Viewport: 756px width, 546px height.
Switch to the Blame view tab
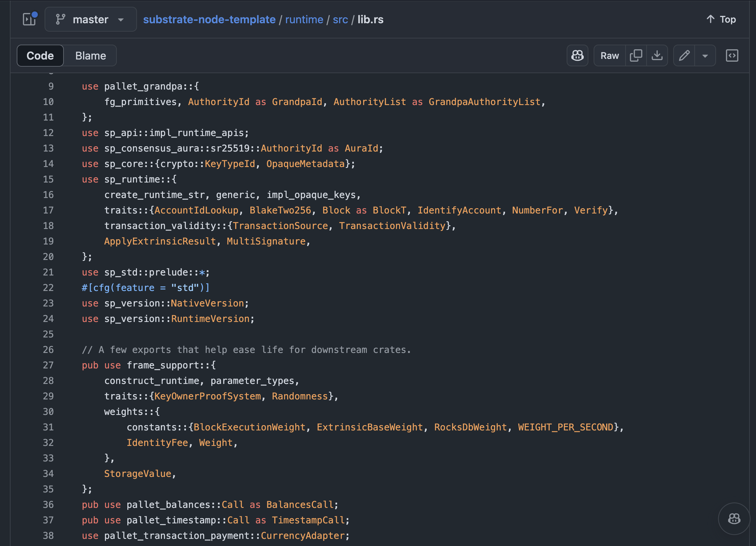point(90,56)
